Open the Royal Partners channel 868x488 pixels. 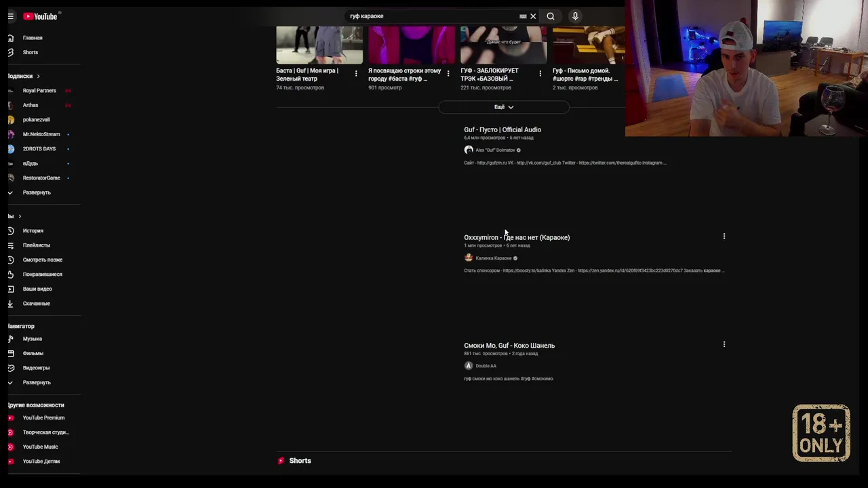coord(39,91)
